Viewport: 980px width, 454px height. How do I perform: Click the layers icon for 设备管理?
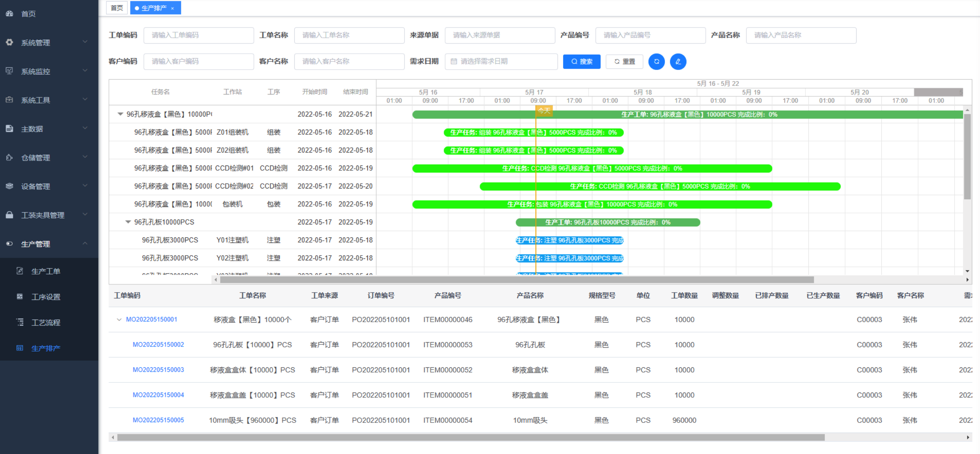point(10,186)
